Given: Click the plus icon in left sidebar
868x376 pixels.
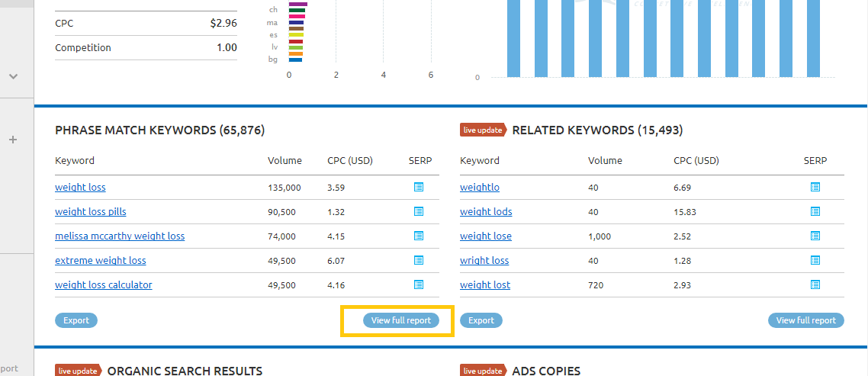Looking at the screenshot, I should (x=14, y=140).
